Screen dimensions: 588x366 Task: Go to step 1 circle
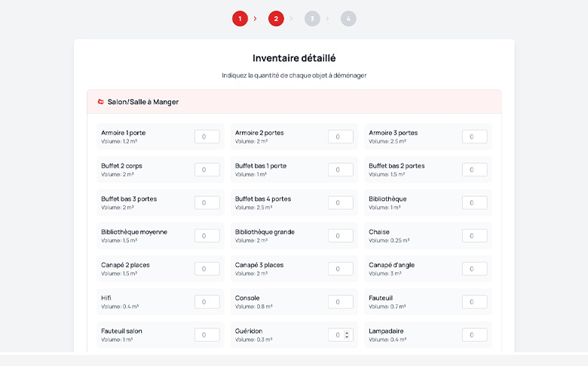pos(240,19)
